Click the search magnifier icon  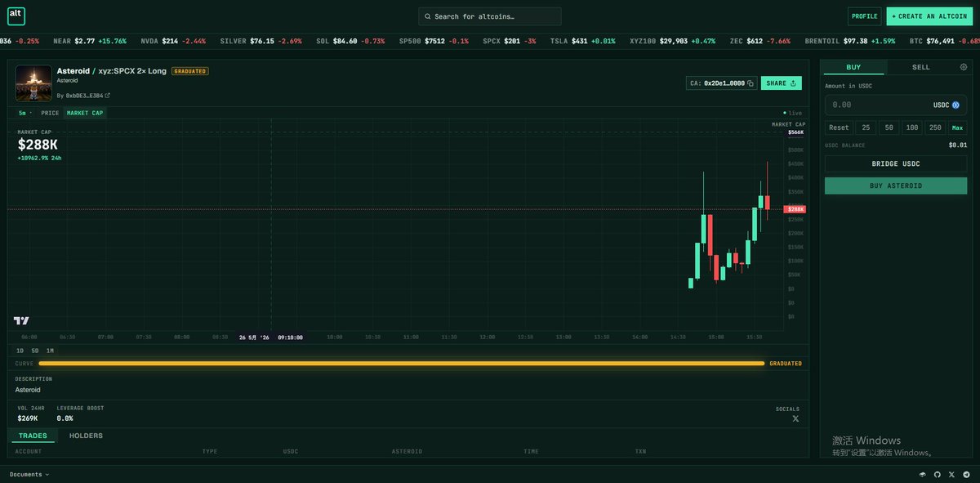tap(428, 16)
